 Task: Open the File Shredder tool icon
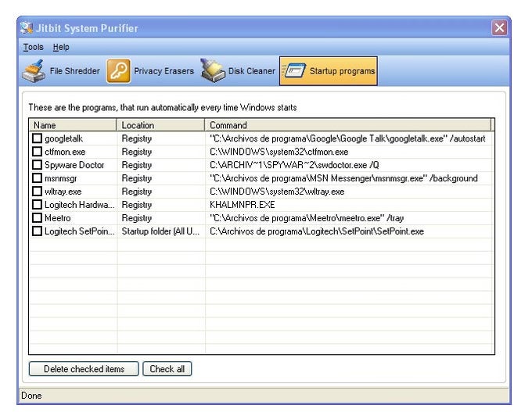[x=34, y=71]
